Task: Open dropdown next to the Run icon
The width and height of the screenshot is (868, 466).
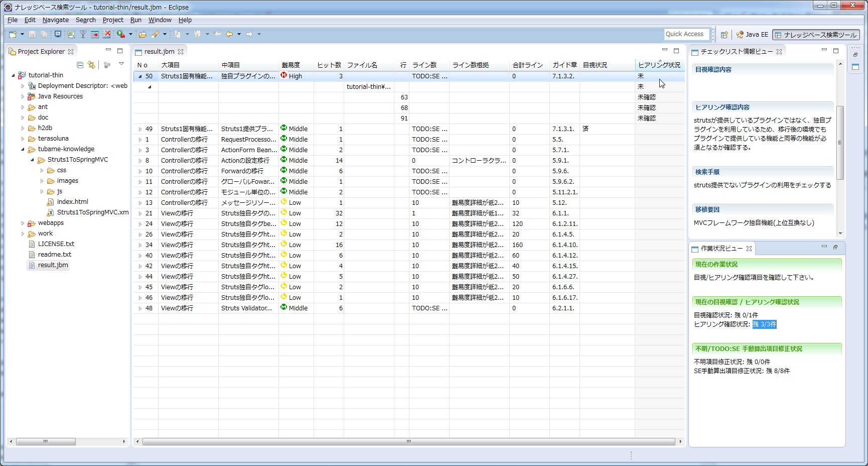Action: pos(130,34)
